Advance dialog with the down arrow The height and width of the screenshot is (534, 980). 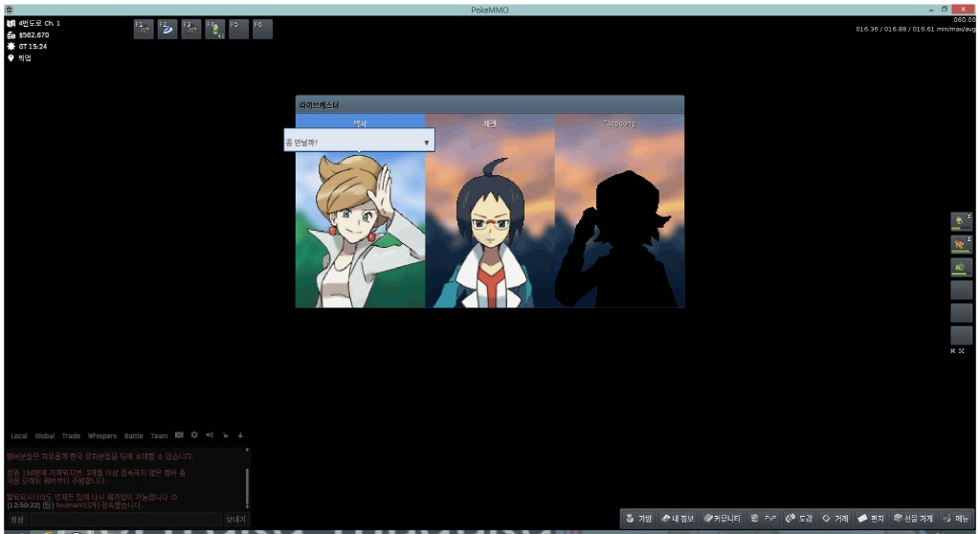(426, 143)
